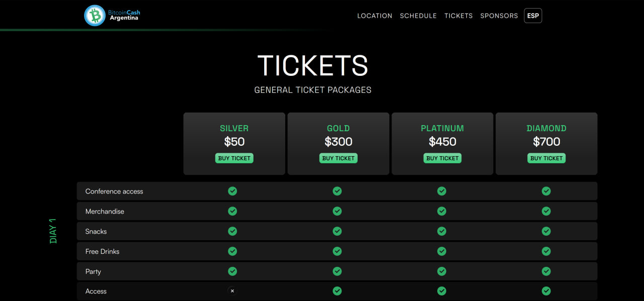Click Diamond checkmark in Access row
The image size is (644, 301).
click(546, 291)
